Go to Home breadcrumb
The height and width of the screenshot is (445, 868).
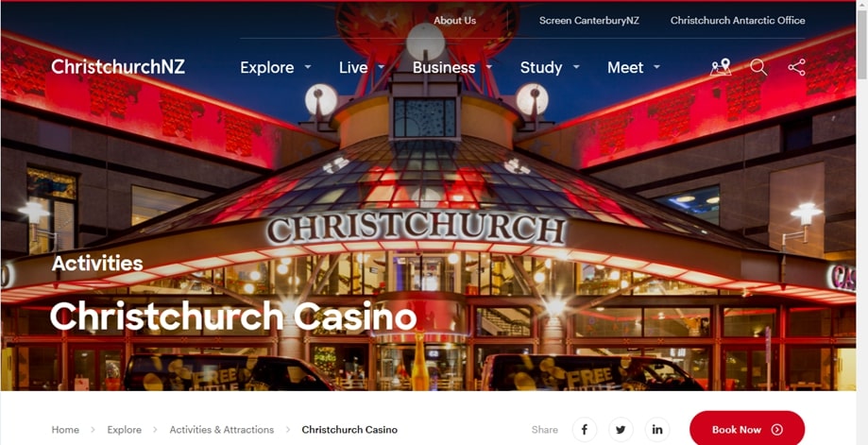coord(65,430)
